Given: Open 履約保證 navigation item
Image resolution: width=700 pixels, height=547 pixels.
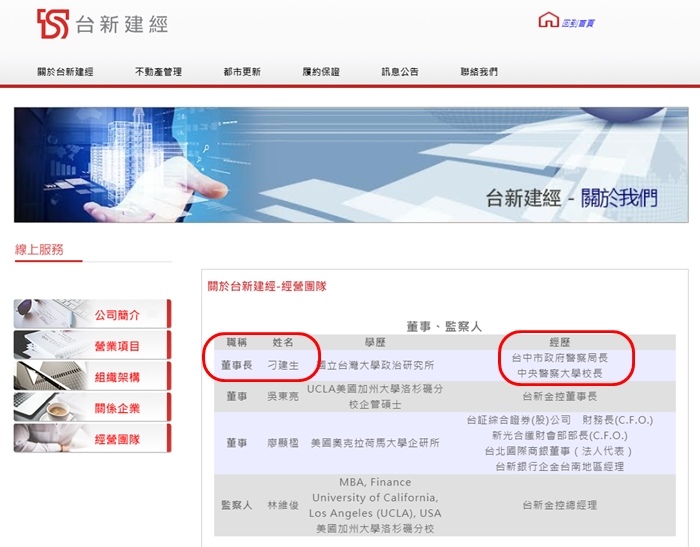Looking at the screenshot, I should pos(321,72).
